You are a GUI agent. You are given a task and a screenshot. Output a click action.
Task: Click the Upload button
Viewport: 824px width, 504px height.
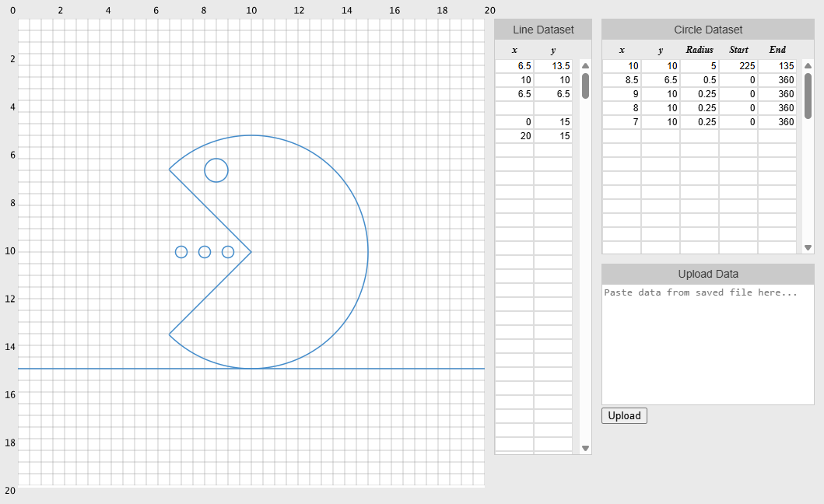pyautogui.click(x=624, y=415)
